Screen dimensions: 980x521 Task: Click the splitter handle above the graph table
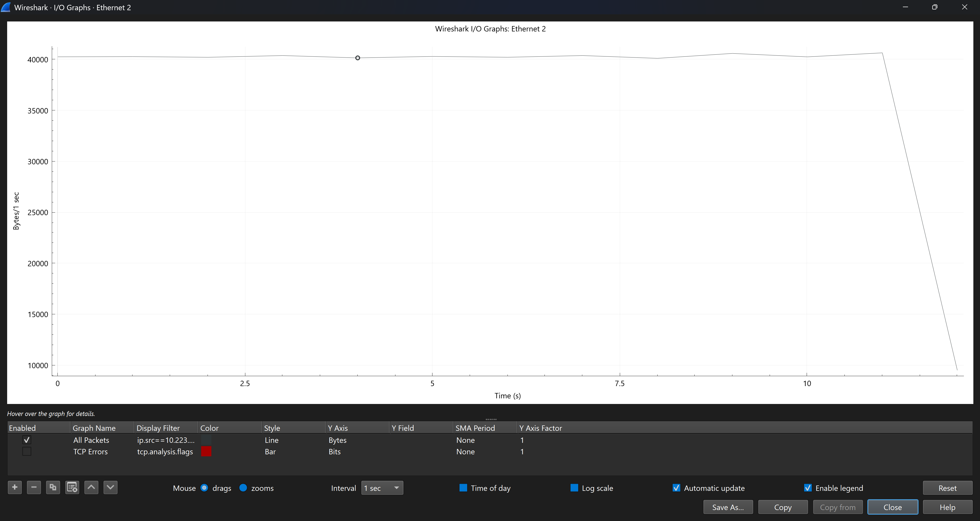pyautogui.click(x=491, y=419)
